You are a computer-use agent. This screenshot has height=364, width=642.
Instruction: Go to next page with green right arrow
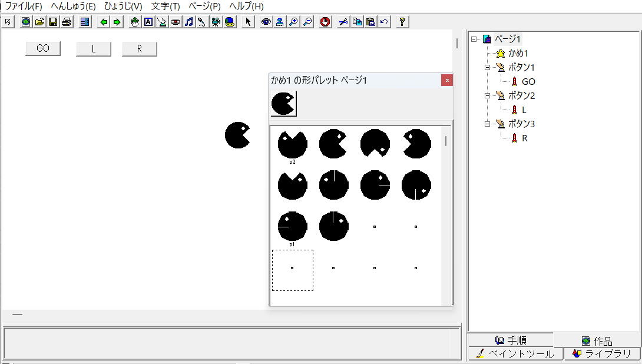(117, 22)
